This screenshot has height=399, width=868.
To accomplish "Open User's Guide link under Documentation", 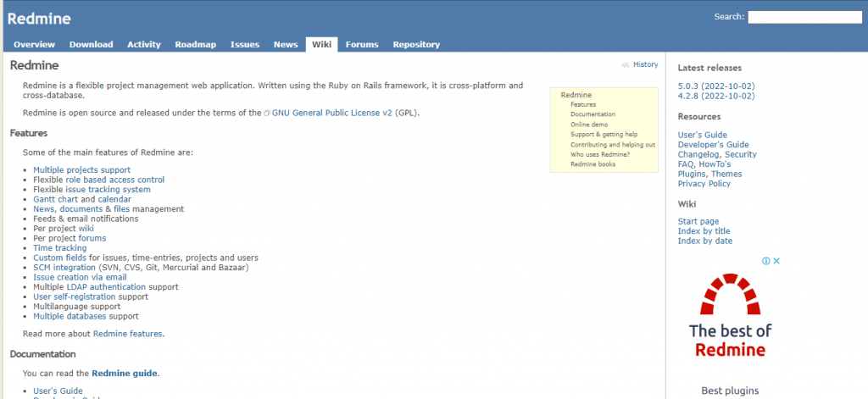I will [58, 391].
